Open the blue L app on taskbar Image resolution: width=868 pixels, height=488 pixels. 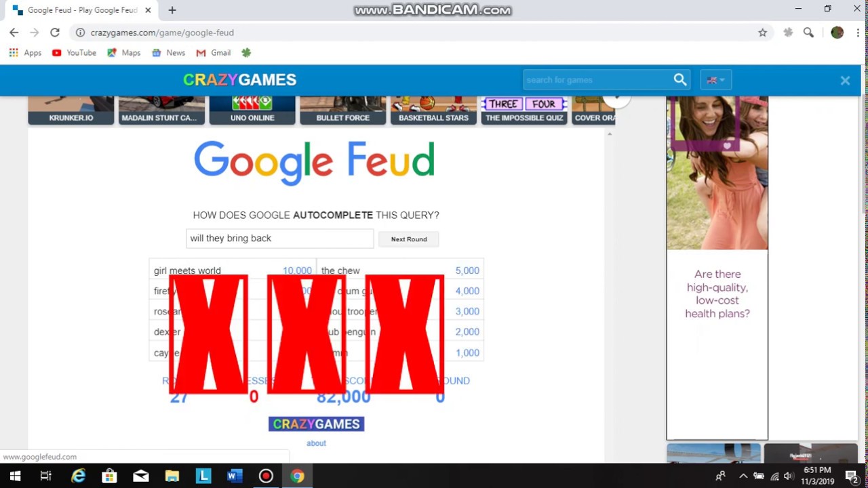coord(203,476)
